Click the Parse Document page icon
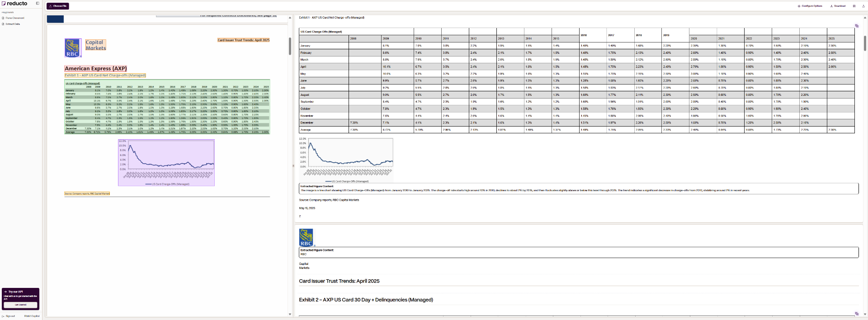 coord(3,18)
